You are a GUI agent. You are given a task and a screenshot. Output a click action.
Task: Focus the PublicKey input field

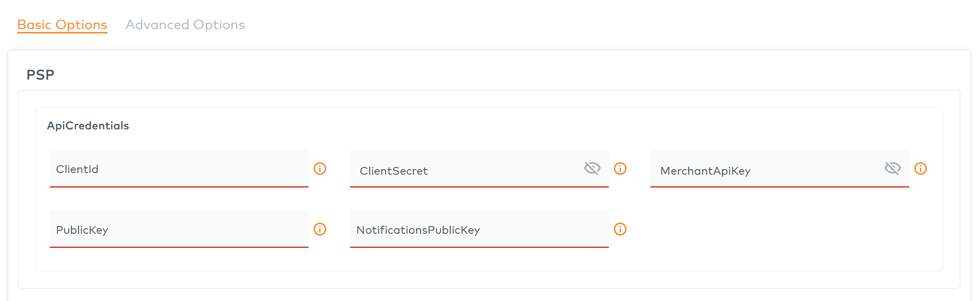tap(179, 229)
